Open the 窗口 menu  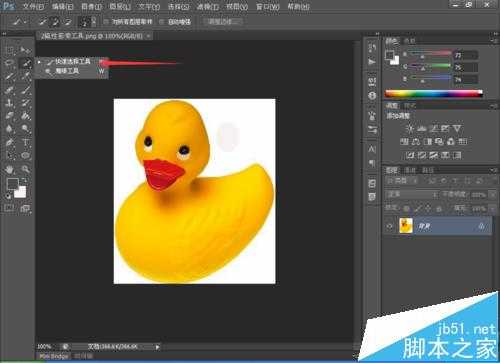pos(268,6)
